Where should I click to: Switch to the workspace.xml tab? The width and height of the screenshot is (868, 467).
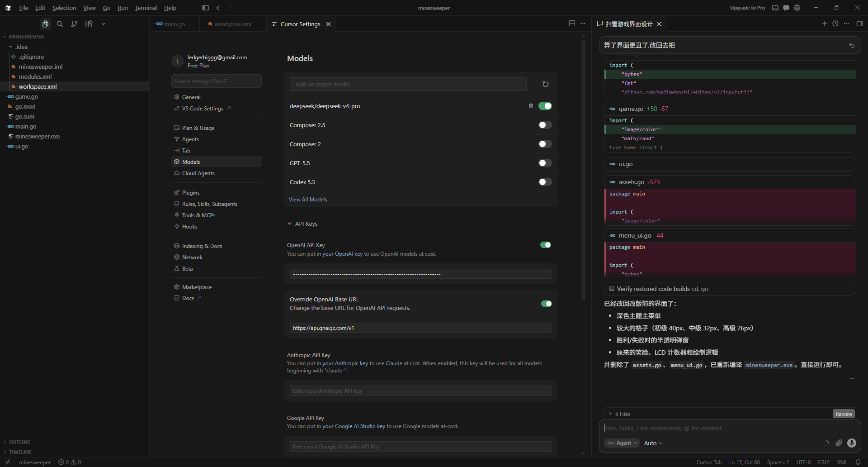click(233, 24)
